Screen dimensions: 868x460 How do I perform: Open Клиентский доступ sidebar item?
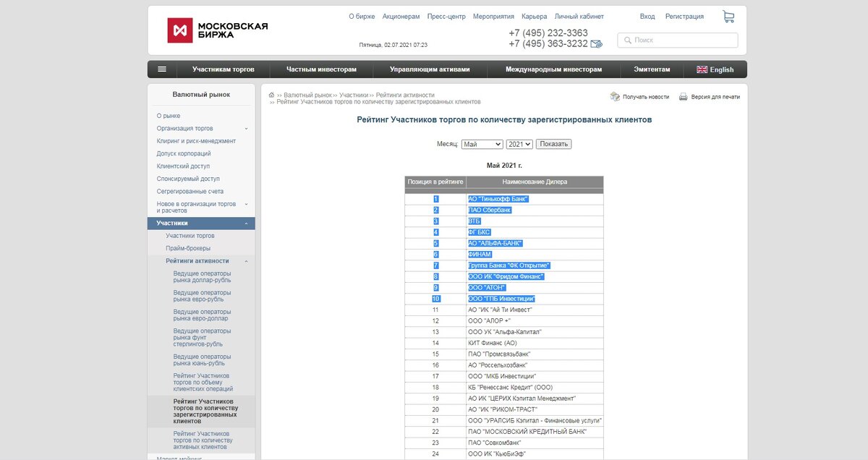click(x=183, y=166)
